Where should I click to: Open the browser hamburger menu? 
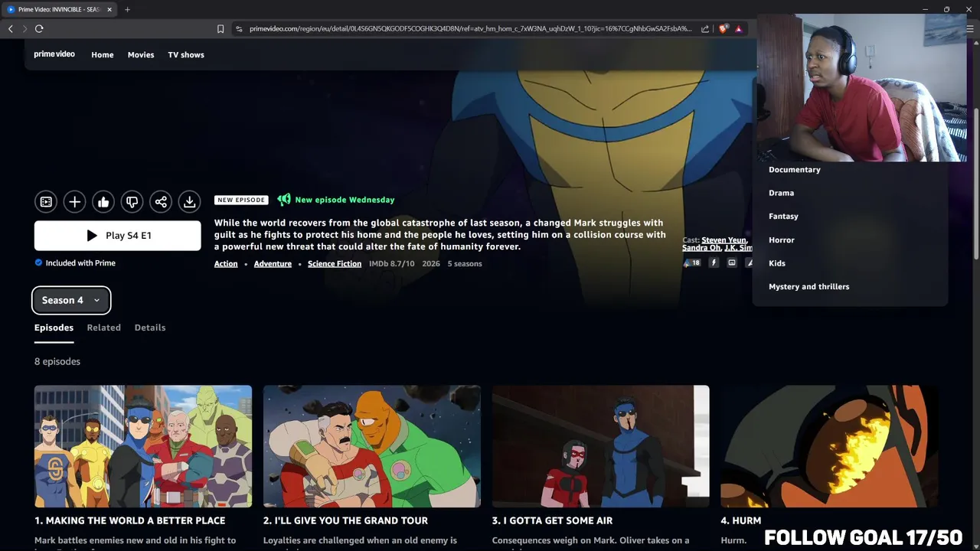coord(970,28)
